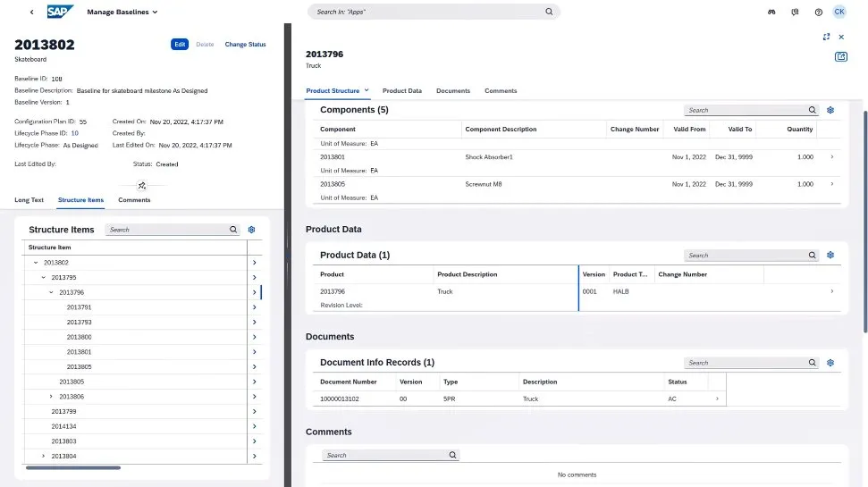Collapse tree node 2013796
868x487 pixels.
[52, 292]
